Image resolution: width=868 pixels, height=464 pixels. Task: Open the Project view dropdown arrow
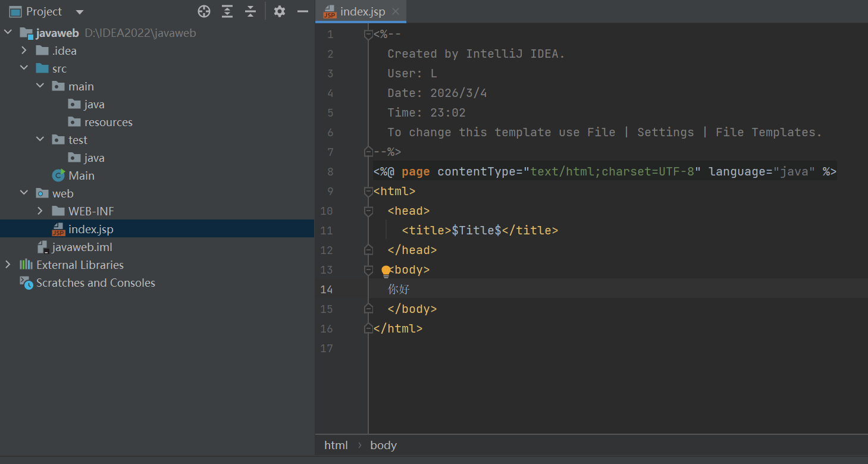[80, 12]
